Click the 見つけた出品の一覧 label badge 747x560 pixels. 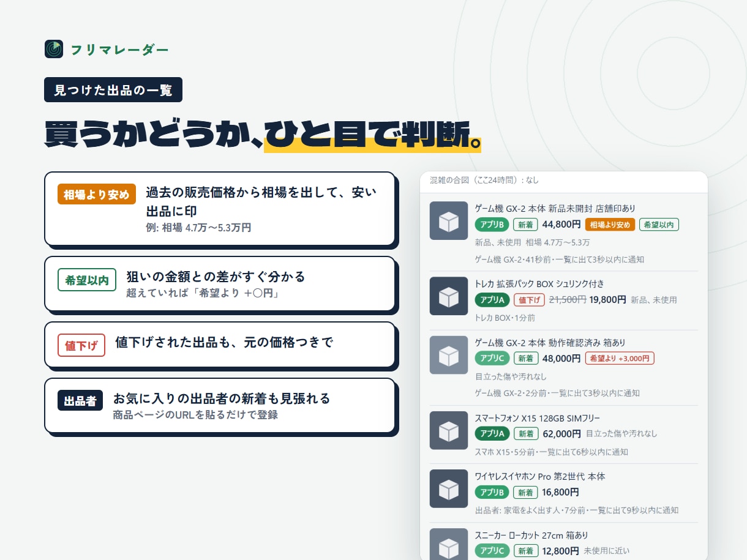(113, 90)
